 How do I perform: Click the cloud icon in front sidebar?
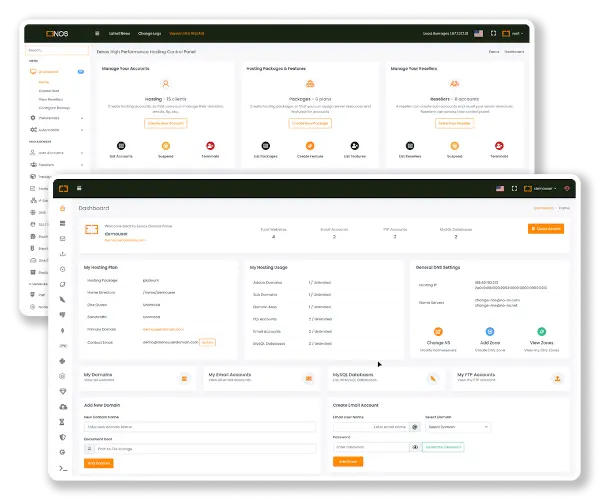pyautogui.click(x=63, y=407)
